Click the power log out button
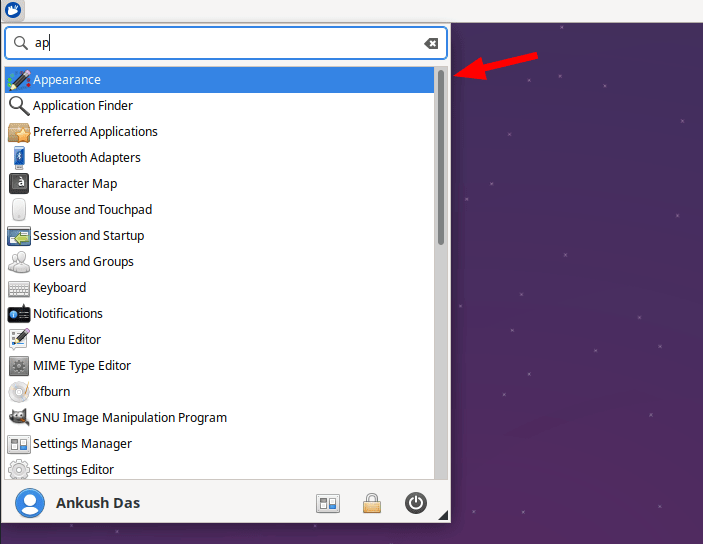Image resolution: width=703 pixels, height=544 pixels. (416, 504)
